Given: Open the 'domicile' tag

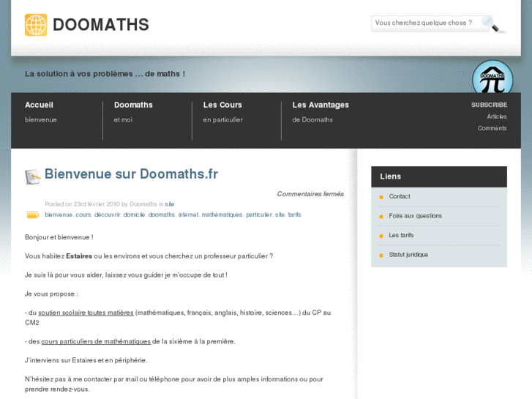Looking at the screenshot, I should coord(134,215).
